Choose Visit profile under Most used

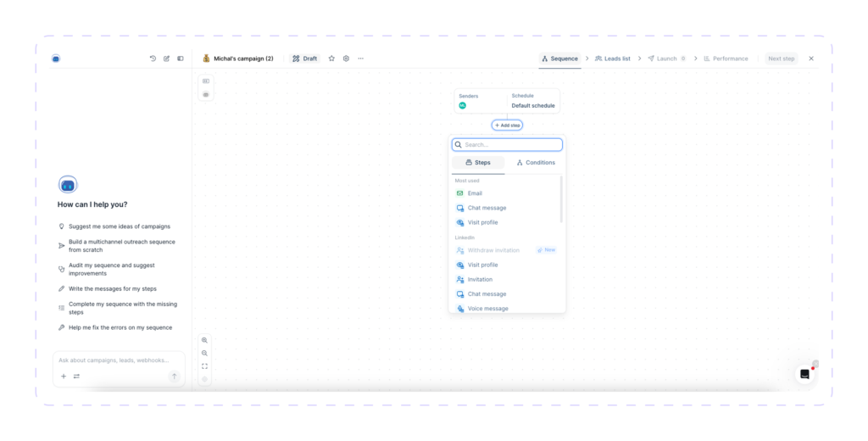(x=507, y=222)
